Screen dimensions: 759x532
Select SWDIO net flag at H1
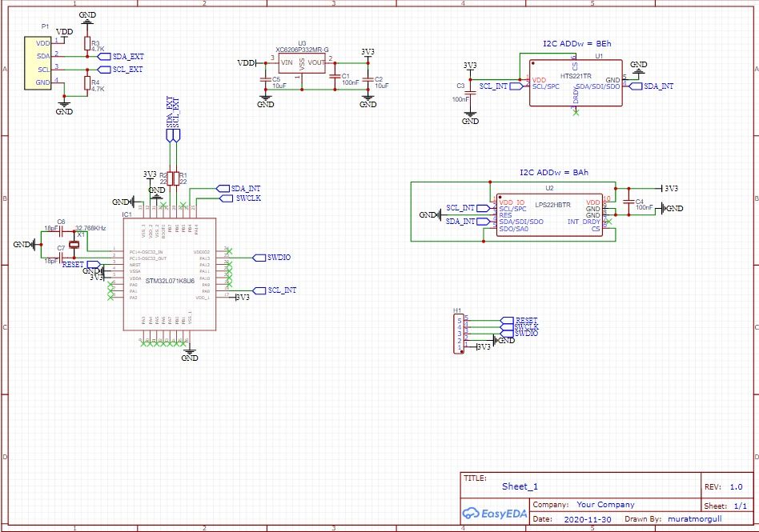pyautogui.click(x=519, y=334)
